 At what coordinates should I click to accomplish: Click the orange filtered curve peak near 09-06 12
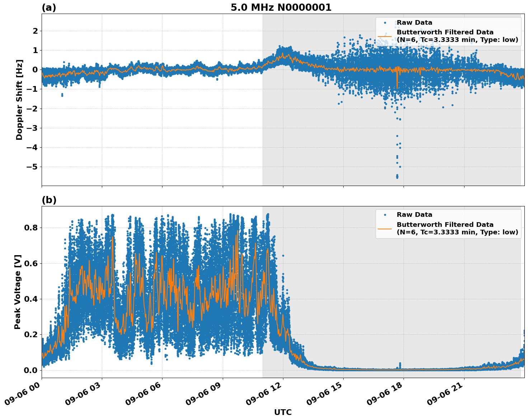283,54
